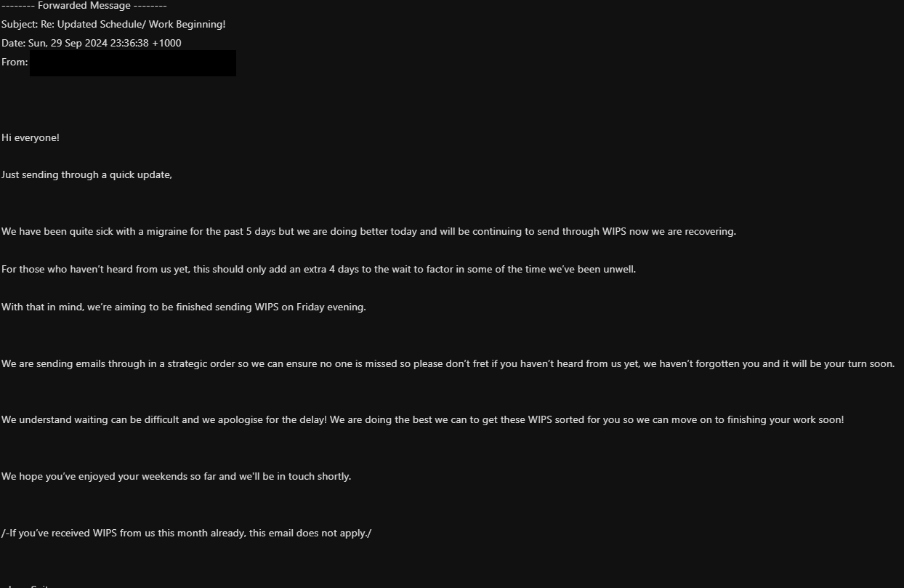Click the sentence mentioning "an extra 4 days"
The height and width of the screenshot is (588, 904).
[318, 269]
